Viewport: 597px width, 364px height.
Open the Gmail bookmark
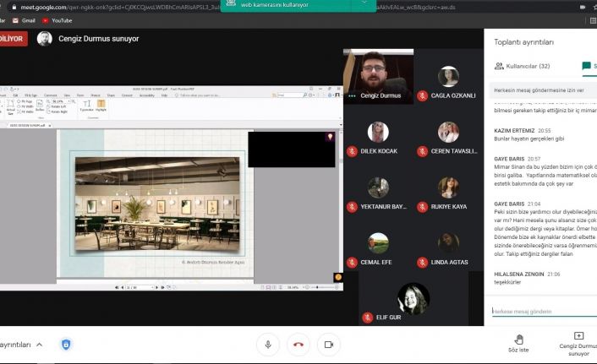[x=23, y=19]
